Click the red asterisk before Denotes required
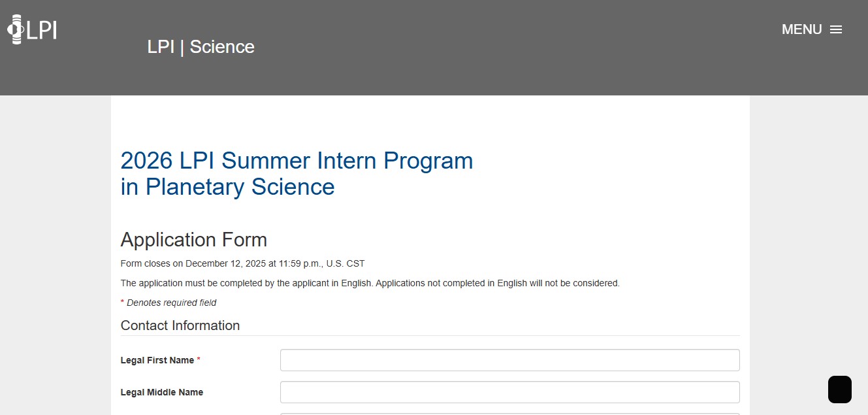The image size is (868, 415). [122, 303]
